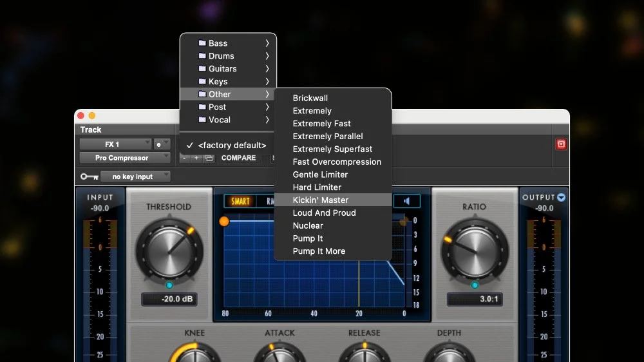Click the RATIO knob
This screenshot has height=362, width=644.
(475, 251)
